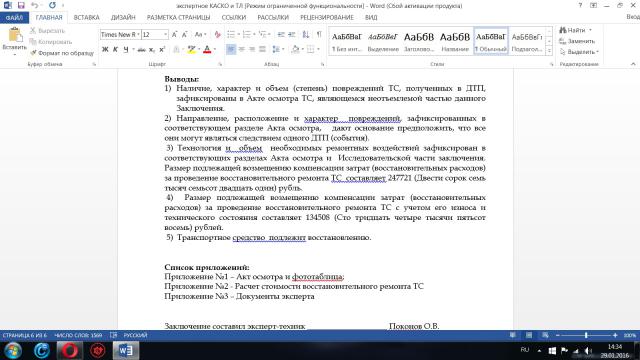The image size is (640, 360).
Task: Toggle paragraph marks ¶ display
Action: click(x=319, y=35)
